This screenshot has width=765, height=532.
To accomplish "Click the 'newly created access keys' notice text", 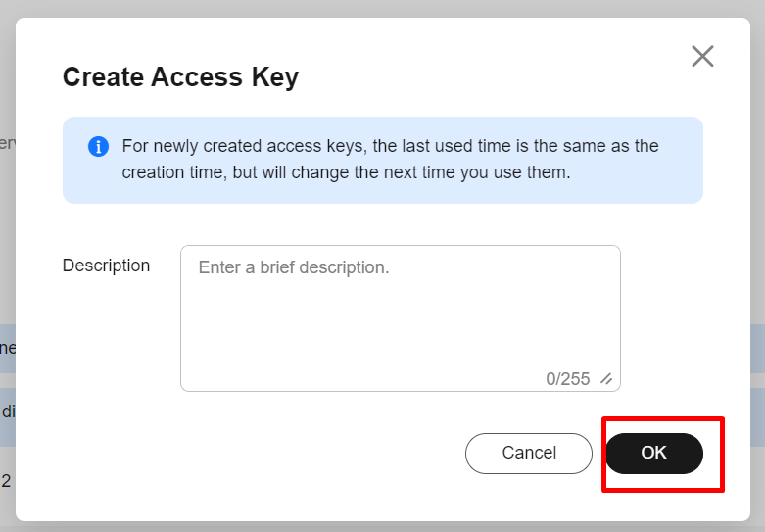I will pyautogui.click(x=390, y=146).
